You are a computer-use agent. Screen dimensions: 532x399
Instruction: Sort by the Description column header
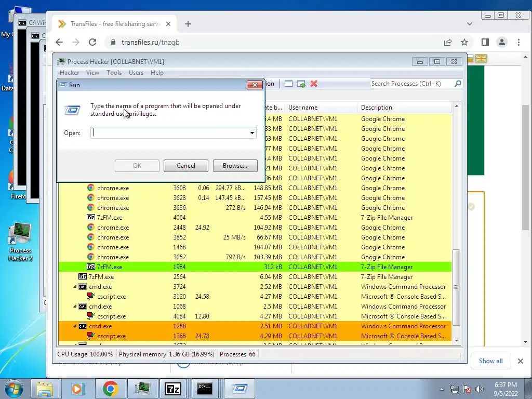pyautogui.click(x=404, y=108)
